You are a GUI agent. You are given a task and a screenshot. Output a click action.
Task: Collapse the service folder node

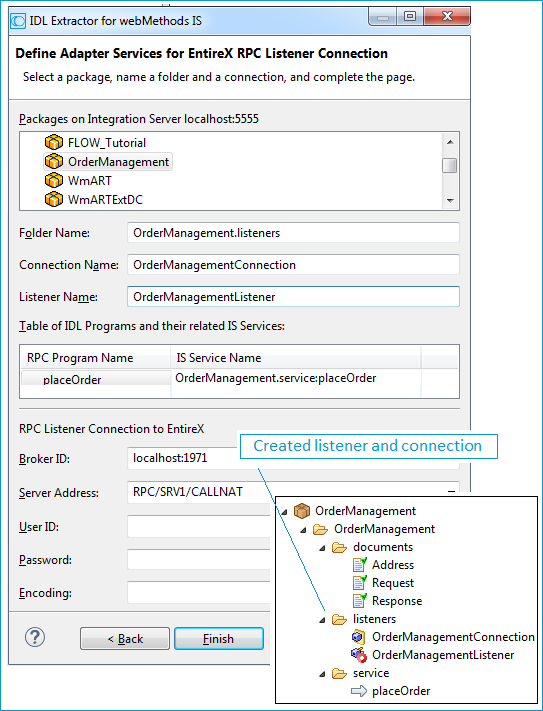coord(322,674)
